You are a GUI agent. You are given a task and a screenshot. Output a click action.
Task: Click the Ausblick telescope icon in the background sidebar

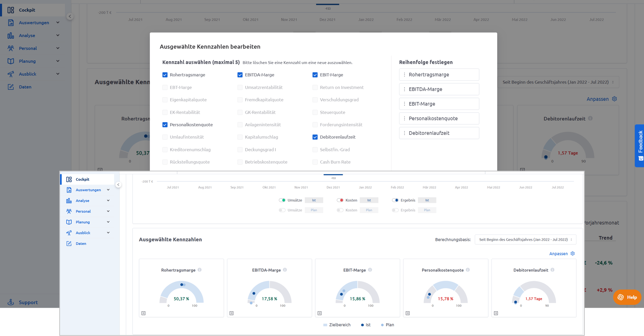(x=11, y=74)
